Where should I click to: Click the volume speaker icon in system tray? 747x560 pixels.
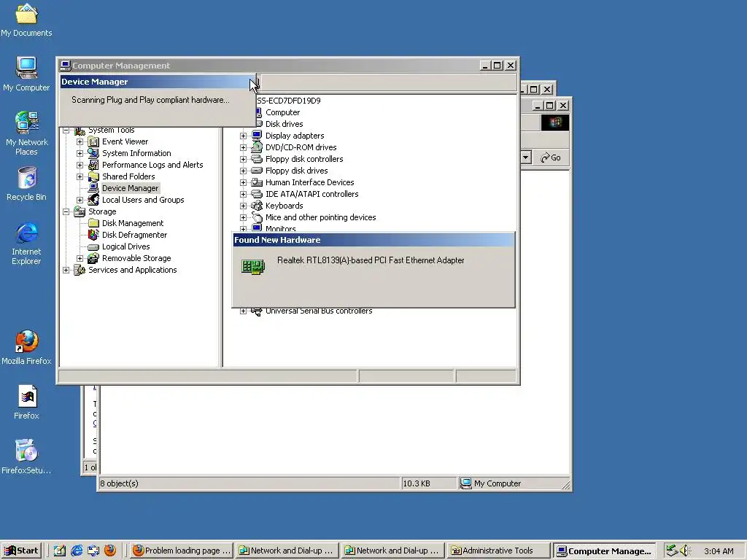686,551
